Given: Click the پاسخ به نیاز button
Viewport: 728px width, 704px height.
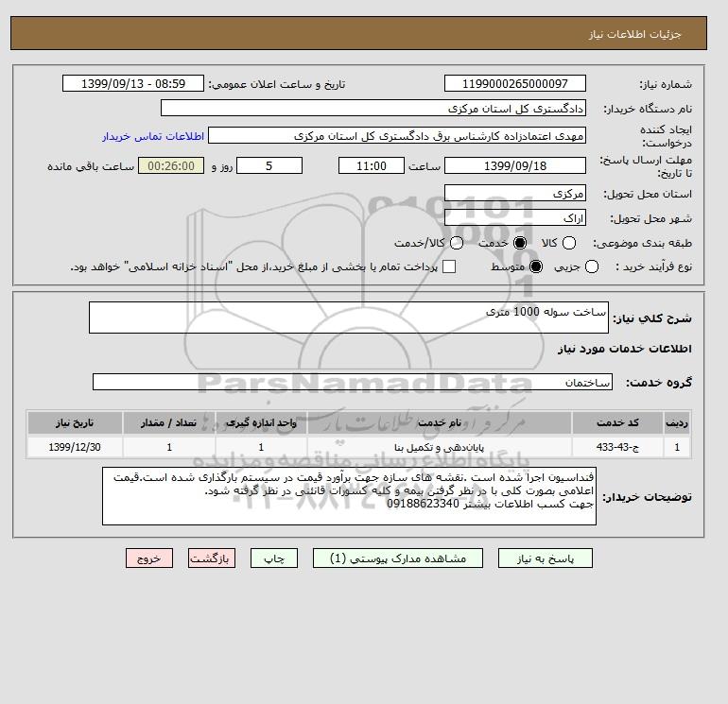Looking at the screenshot, I should [x=546, y=558].
